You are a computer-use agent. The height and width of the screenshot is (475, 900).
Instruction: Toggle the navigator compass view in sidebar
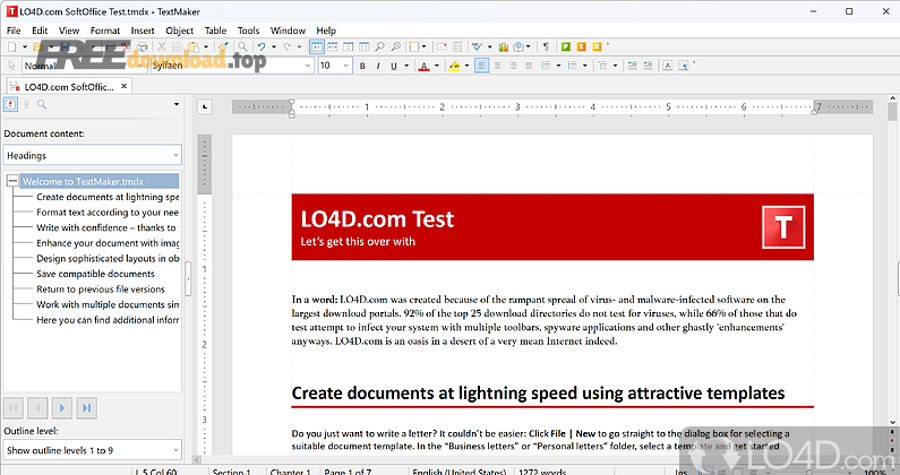(x=10, y=104)
